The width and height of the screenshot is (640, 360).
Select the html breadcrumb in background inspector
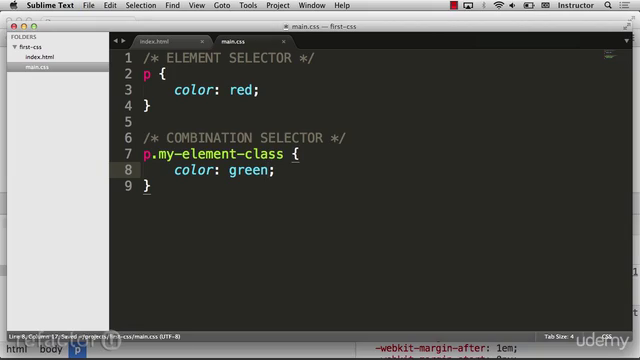[17, 349]
